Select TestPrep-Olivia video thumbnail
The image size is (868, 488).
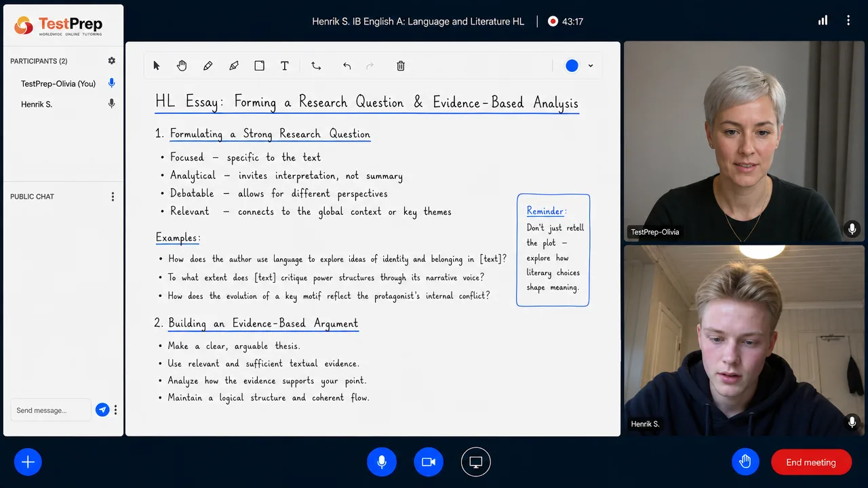pyautogui.click(x=744, y=140)
